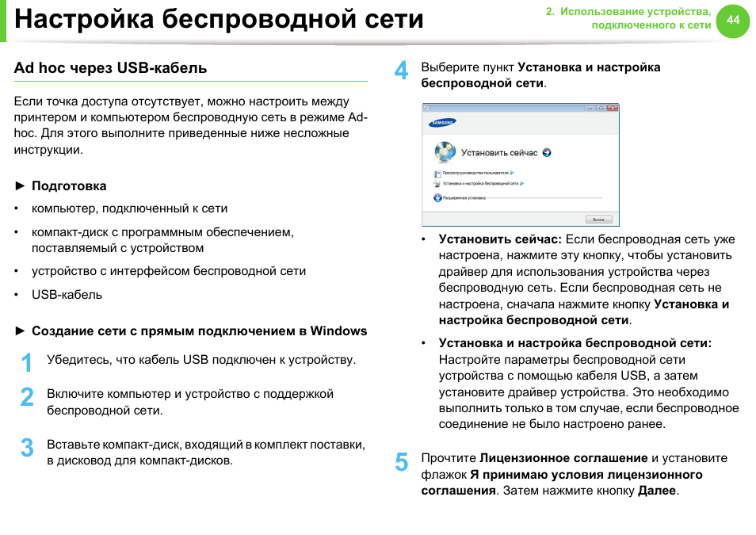Click the green page number badge 44
This screenshot has height=535, width=756.
pos(731,21)
